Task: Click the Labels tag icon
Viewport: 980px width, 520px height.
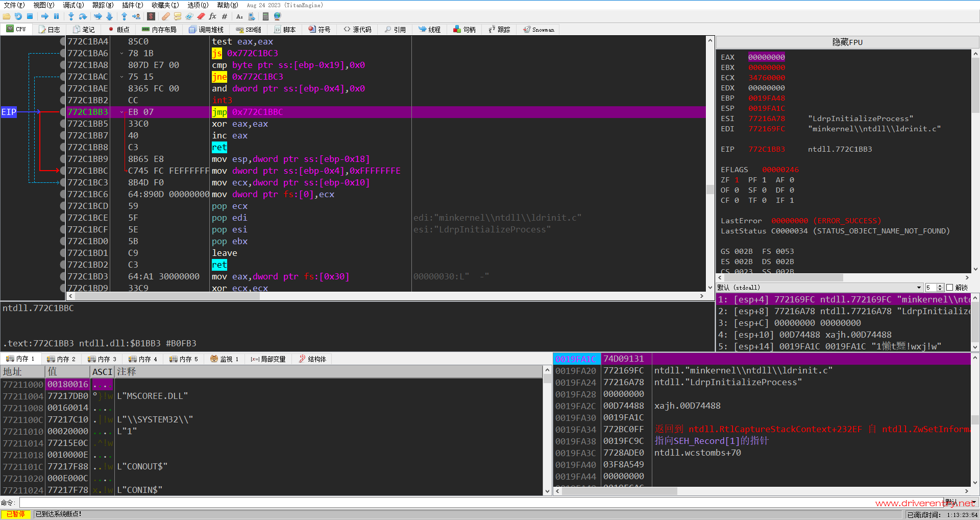Action: [189, 16]
